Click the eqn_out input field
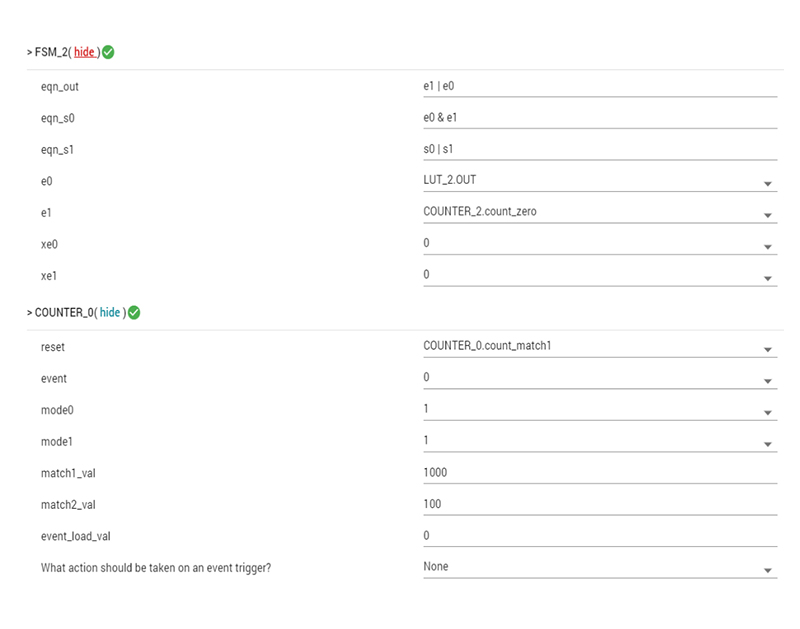This screenshot has width=800, height=629. (599, 87)
